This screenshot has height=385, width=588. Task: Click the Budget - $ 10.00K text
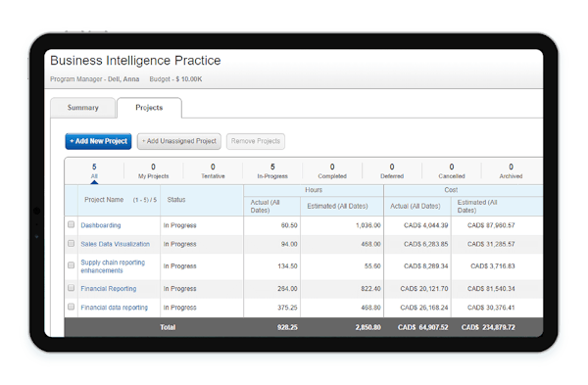click(175, 79)
